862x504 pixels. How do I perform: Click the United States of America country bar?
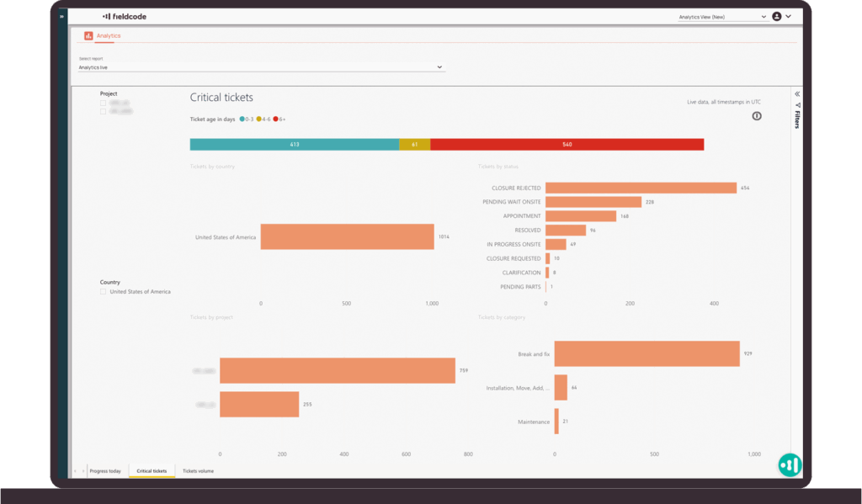tap(347, 237)
